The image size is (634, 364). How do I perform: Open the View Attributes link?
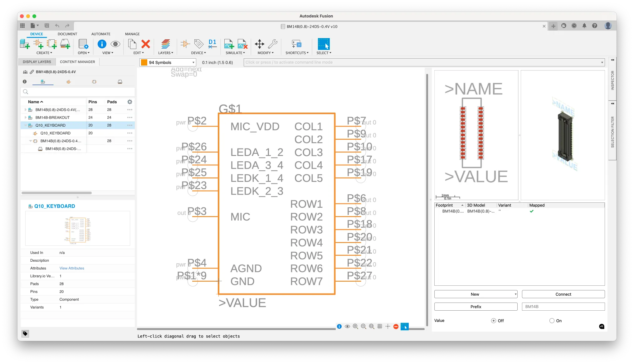tap(72, 268)
